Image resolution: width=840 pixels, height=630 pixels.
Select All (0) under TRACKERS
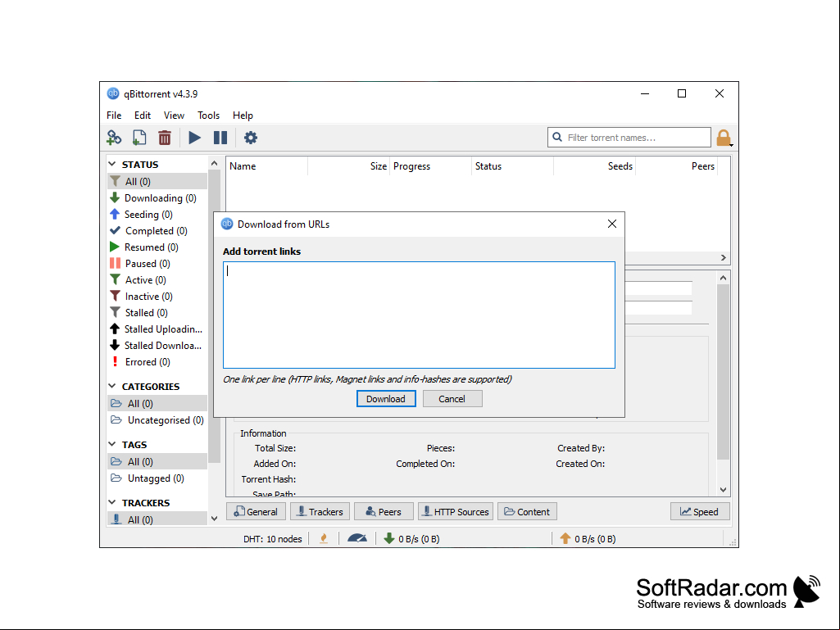(x=157, y=519)
